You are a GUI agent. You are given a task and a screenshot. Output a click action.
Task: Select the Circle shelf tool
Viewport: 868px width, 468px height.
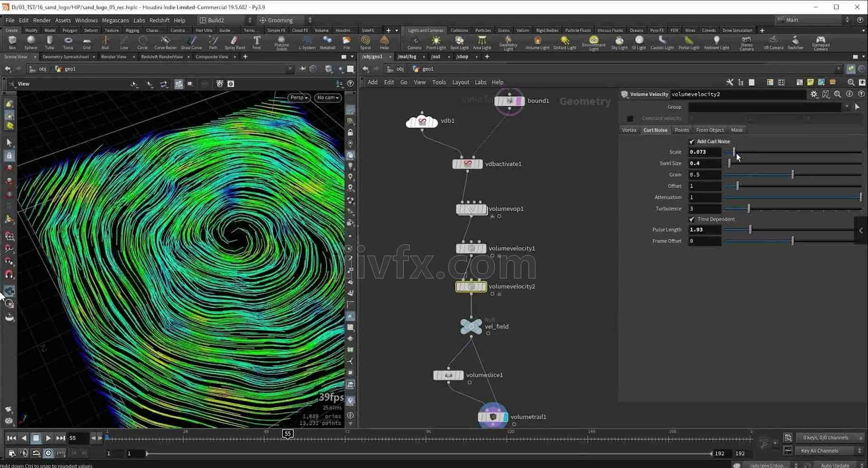(142, 42)
